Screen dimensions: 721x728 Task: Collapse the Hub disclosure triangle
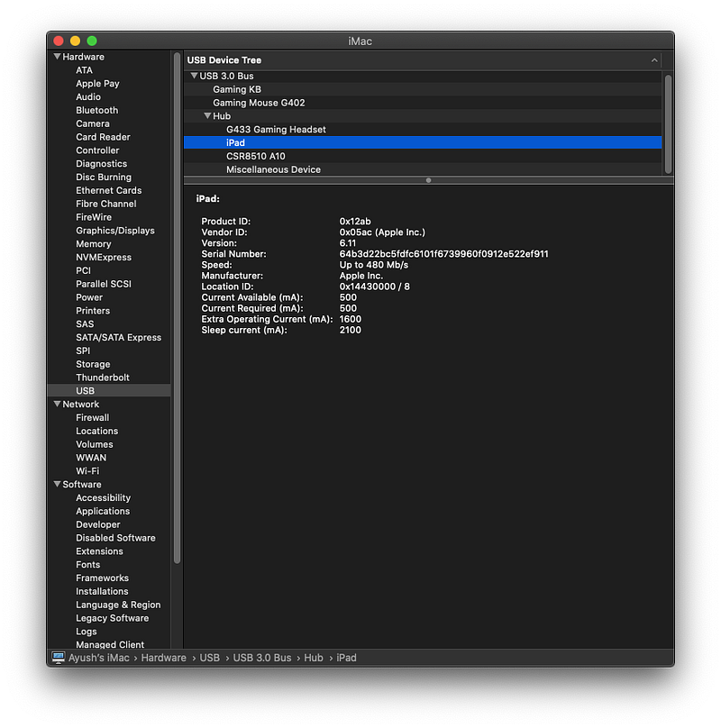tap(207, 115)
